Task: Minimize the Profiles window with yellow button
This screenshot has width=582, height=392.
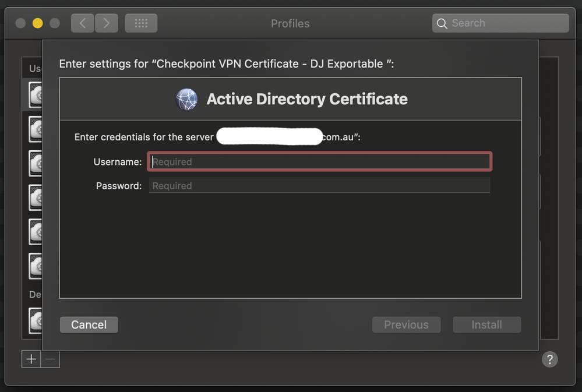Action: coord(37,23)
